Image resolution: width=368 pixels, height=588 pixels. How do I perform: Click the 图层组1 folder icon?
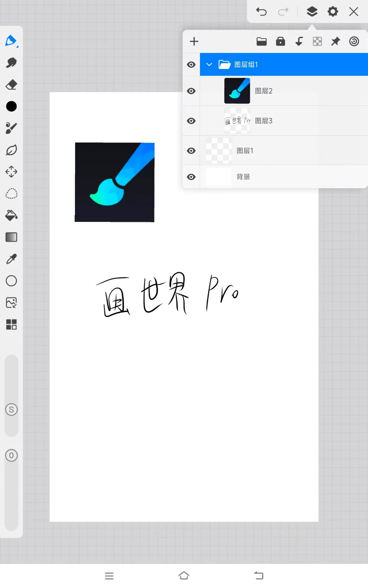[x=225, y=64]
